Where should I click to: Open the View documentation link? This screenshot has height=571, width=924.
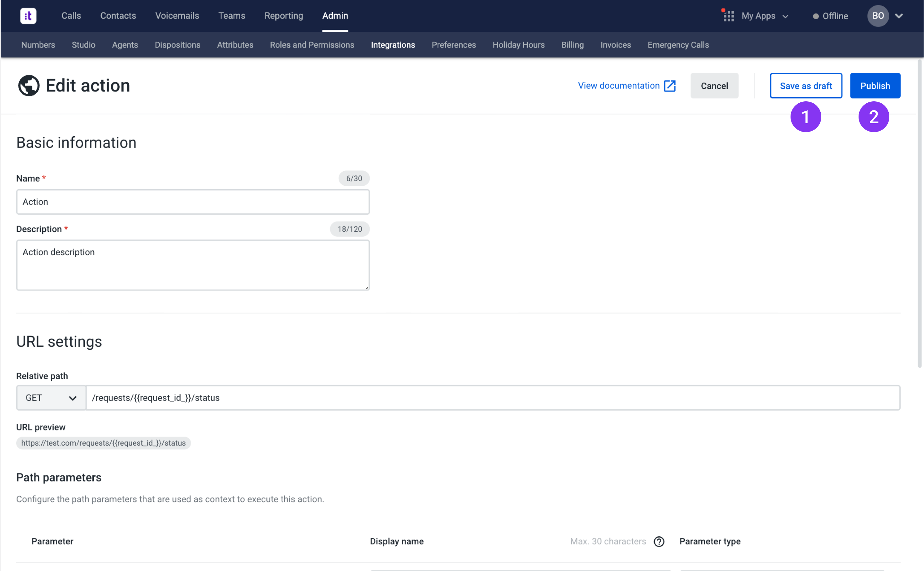click(x=619, y=86)
